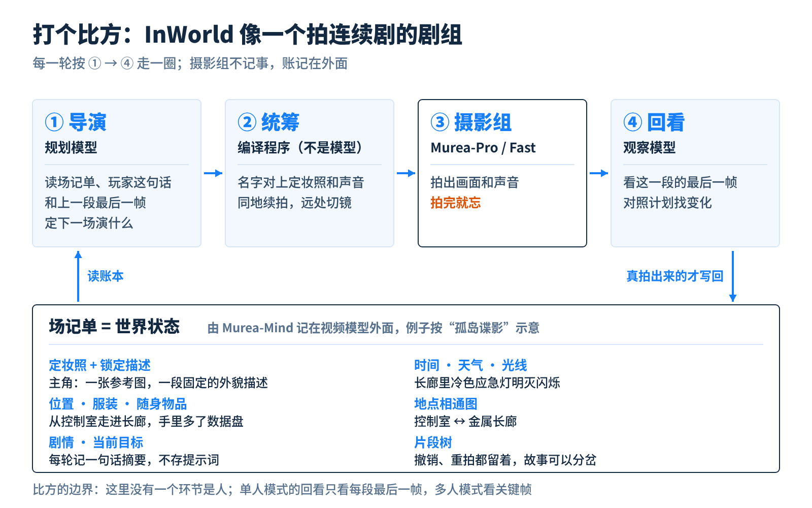Select the line '撤销、重拍都留着，故事可以分岔'
This screenshot has height=508, width=812.
click(x=505, y=460)
